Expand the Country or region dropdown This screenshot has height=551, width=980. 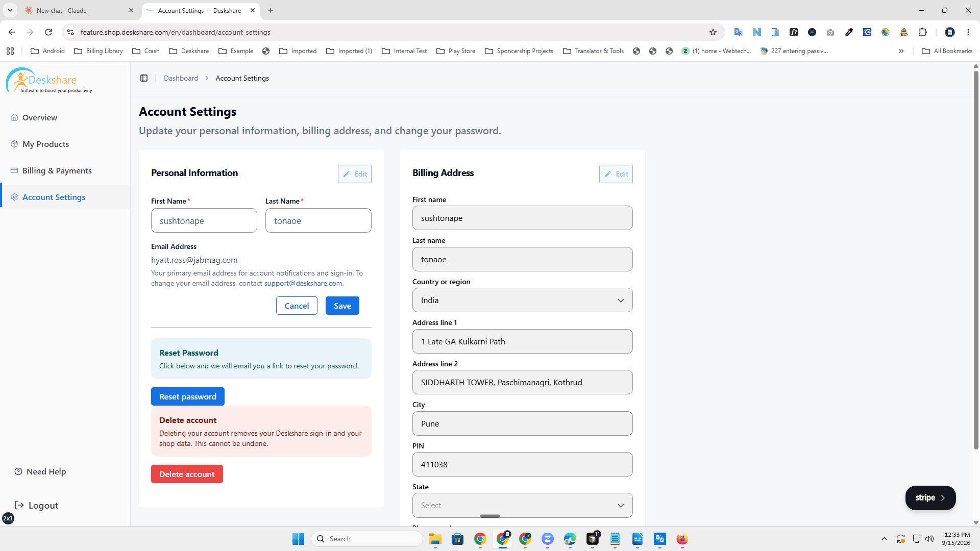[522, 300]
